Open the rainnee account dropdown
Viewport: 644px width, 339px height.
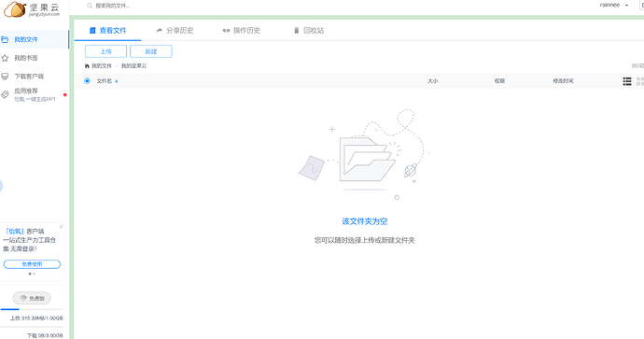coord(614,5)
